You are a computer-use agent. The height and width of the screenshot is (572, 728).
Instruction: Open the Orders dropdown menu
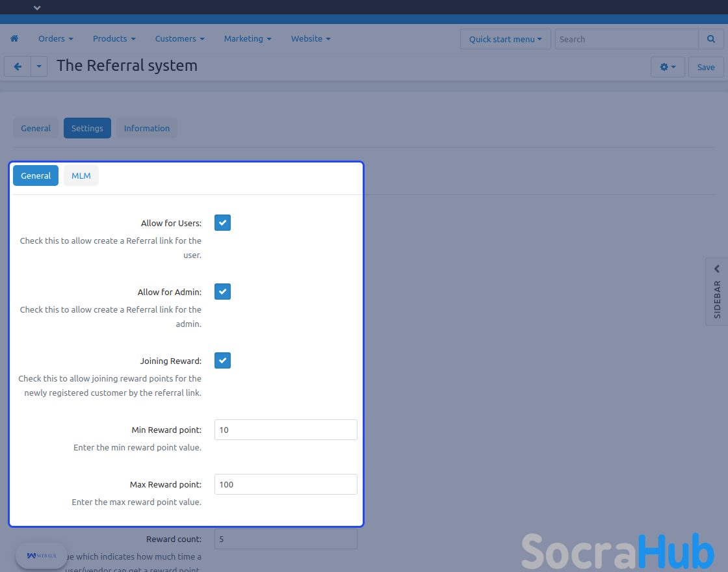(55, 39)
